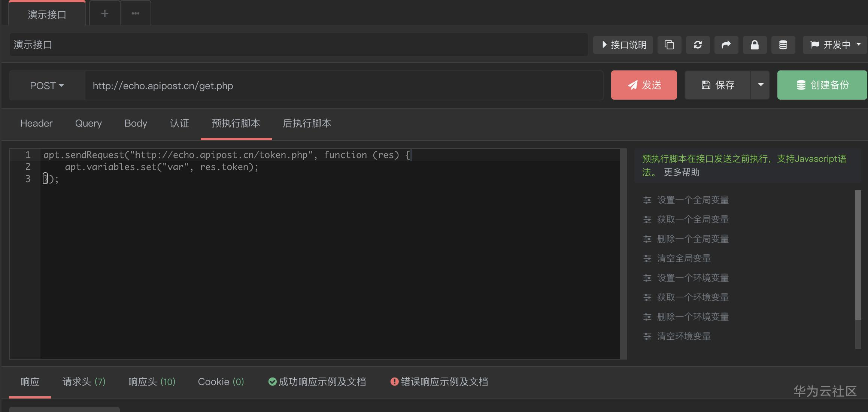Switch to the 后执行脚本 tab

(307, 123)
